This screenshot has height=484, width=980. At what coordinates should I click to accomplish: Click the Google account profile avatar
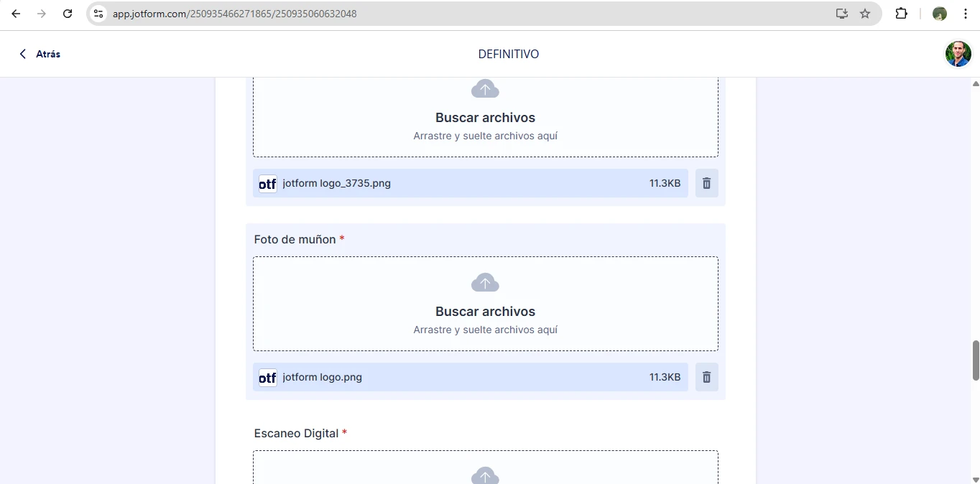coord(940,14)
